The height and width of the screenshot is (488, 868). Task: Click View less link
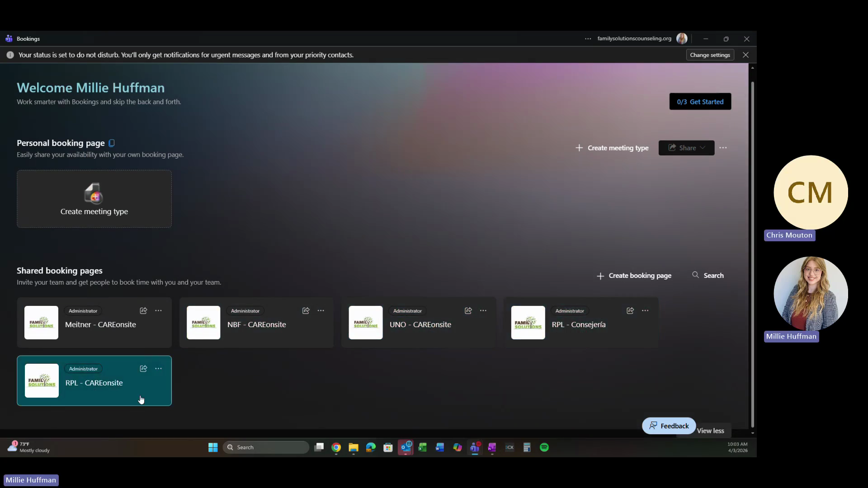coord(710,431)
